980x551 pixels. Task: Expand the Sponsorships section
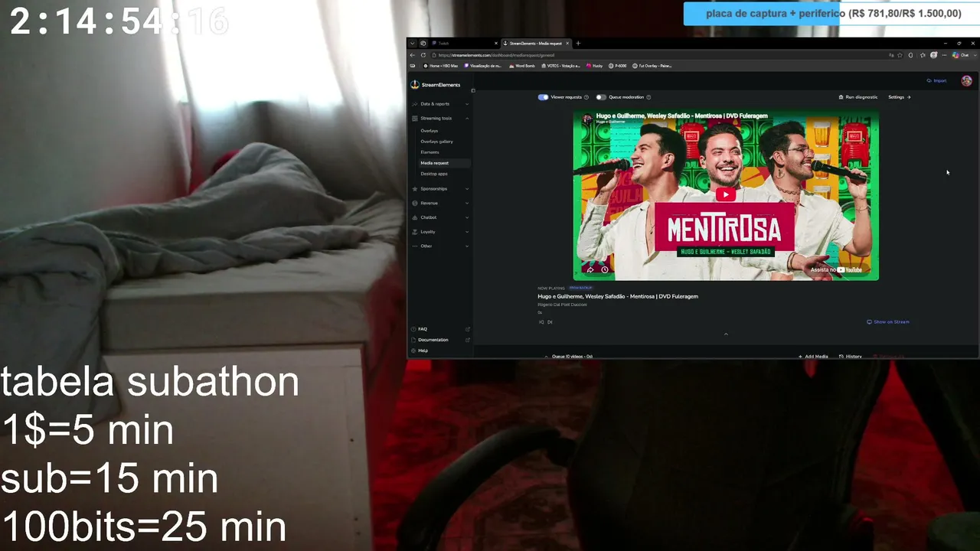(x=439, y=189)
